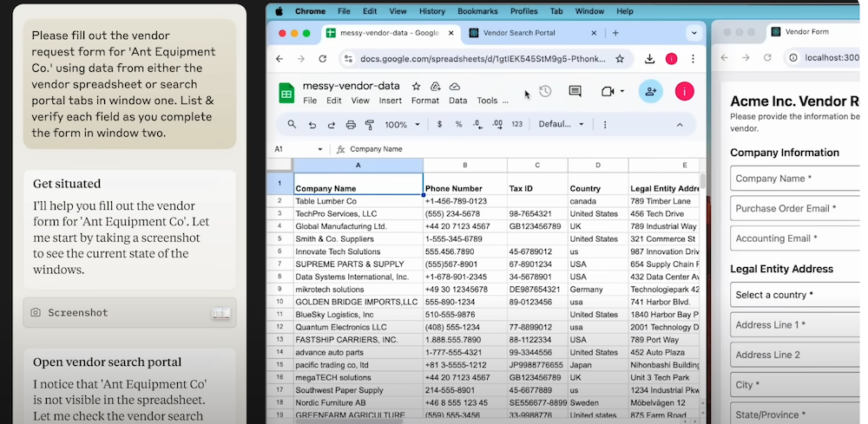This screenshot has width=868, height=424.
Task: Open the tab search chevron button
Action: 694,33
